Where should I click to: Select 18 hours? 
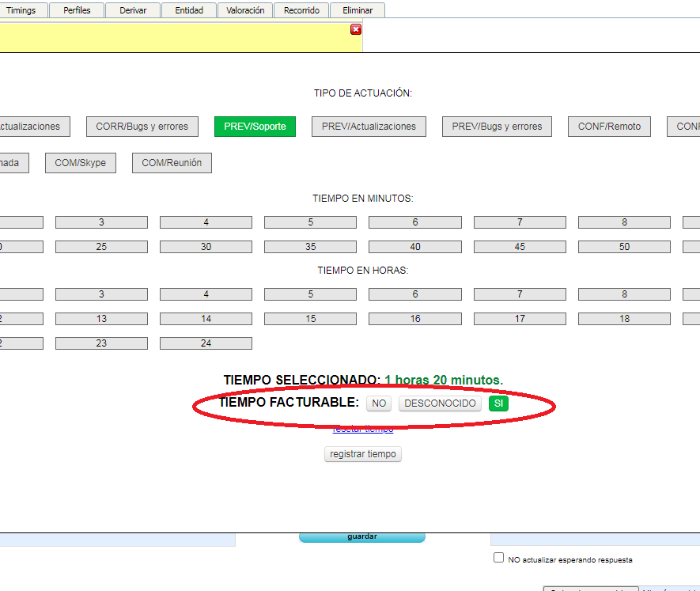pos(625,319)
